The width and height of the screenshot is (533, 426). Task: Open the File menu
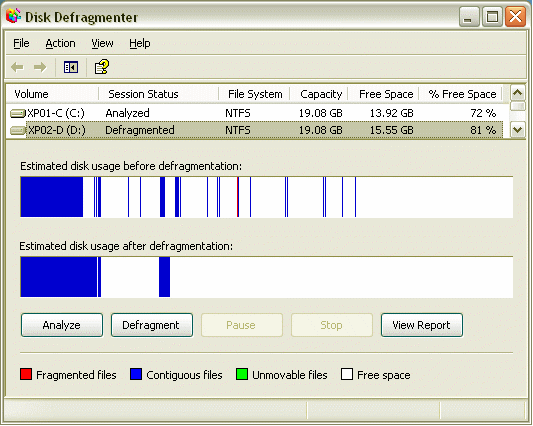point(21,44)
